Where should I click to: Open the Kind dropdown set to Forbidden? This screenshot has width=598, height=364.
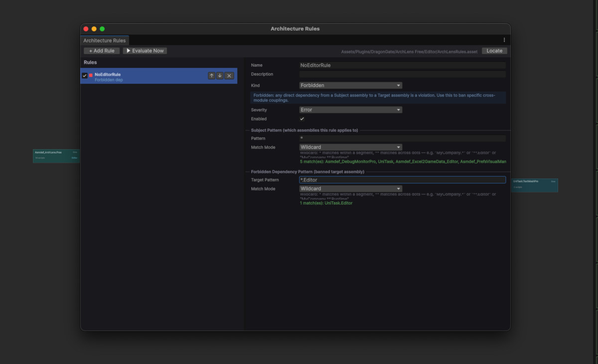[x=351, y=85]
